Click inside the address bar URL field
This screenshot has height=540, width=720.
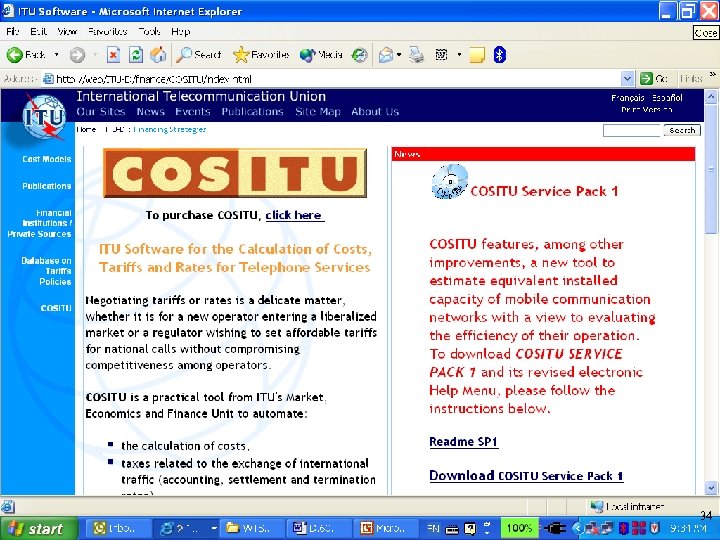coord(331,79)
